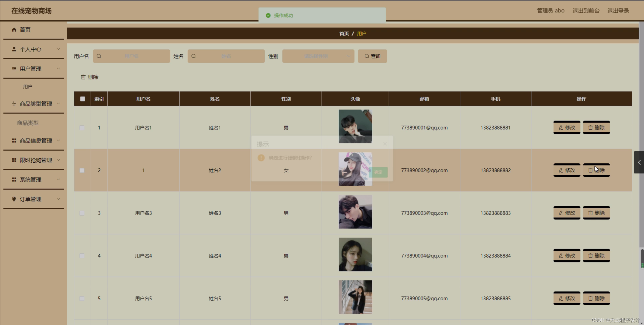
Task: Check the checkbox beside 用户名3
Action: pyautogui.click(x=82, y=213)
